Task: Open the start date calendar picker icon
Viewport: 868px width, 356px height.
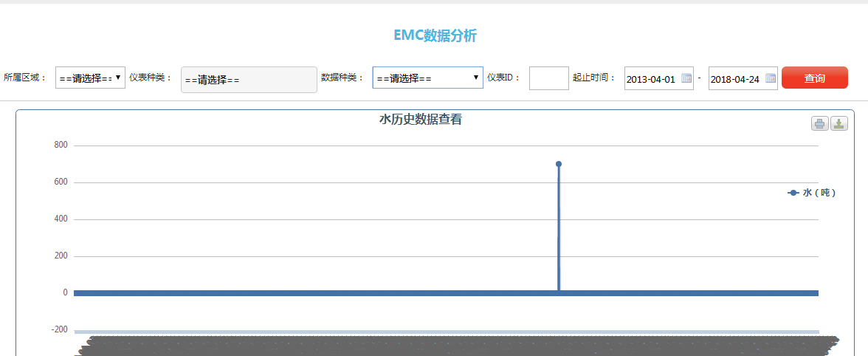Action: tap(686, 78)
